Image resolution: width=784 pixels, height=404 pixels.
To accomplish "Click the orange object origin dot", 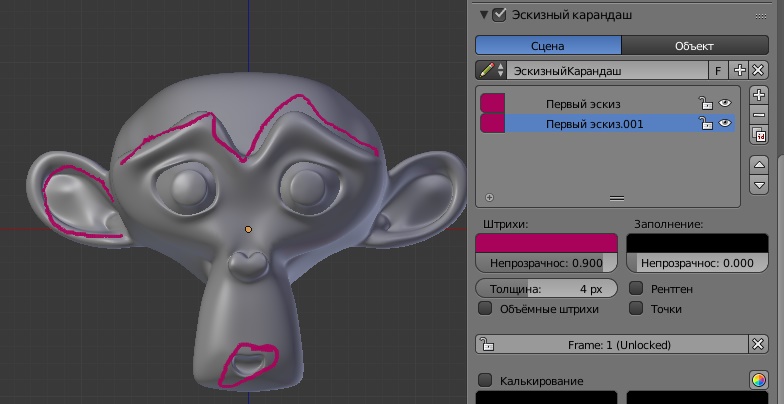I will click(x=248, y=230).
